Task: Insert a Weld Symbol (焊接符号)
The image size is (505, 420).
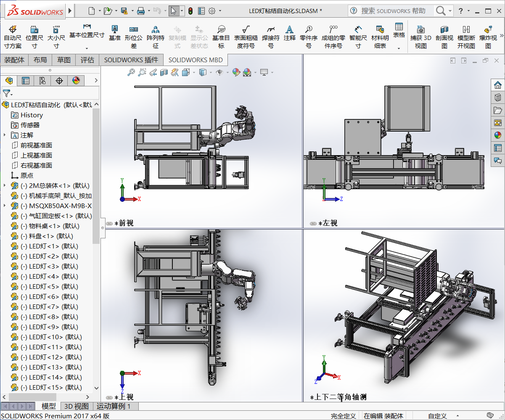Action: point(271,37)
